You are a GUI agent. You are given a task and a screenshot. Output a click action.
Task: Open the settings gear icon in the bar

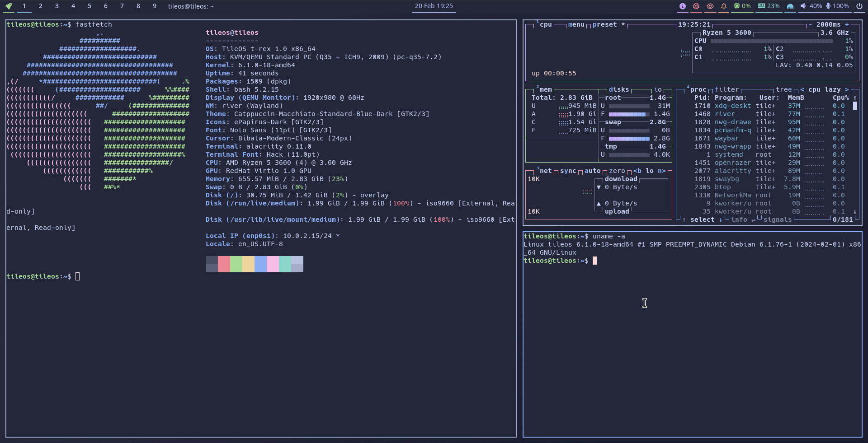click(696, 6)
